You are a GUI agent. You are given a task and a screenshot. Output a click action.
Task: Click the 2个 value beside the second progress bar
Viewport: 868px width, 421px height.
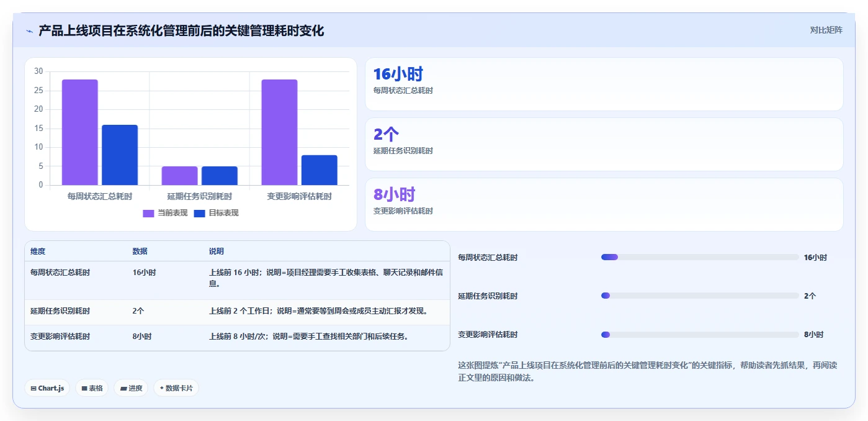point(810,296)
